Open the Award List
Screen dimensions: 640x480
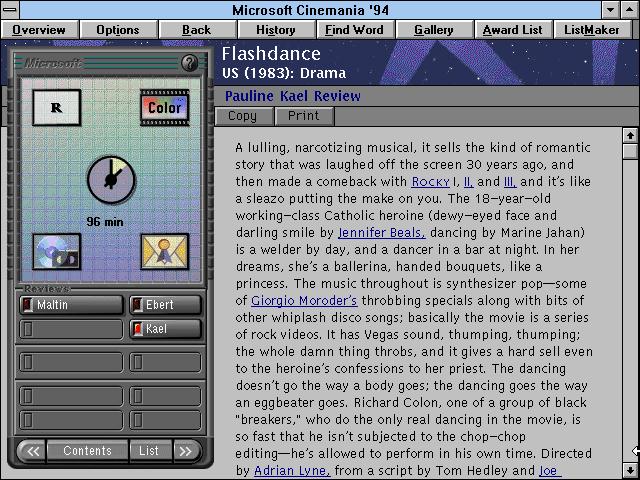(513, 30)
